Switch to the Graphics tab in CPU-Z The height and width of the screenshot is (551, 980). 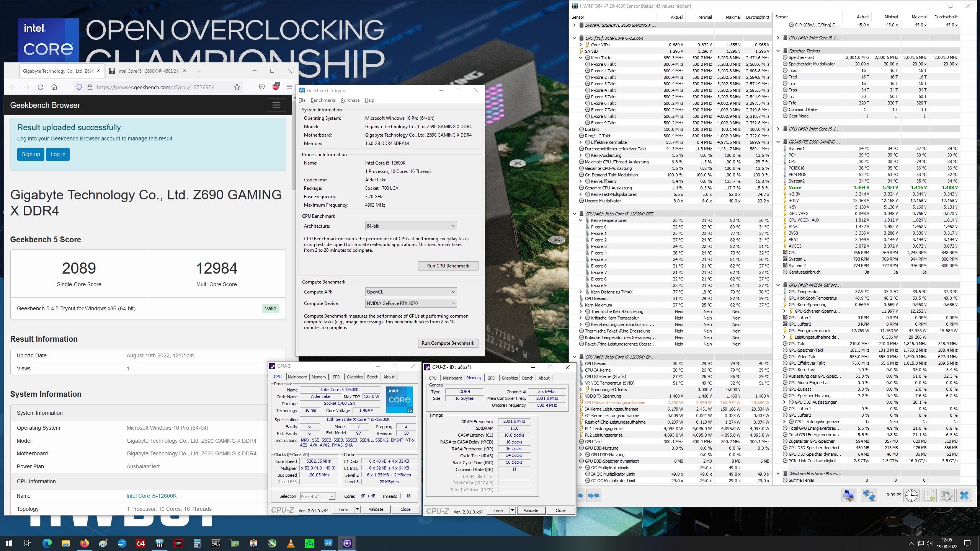point(354,377)
